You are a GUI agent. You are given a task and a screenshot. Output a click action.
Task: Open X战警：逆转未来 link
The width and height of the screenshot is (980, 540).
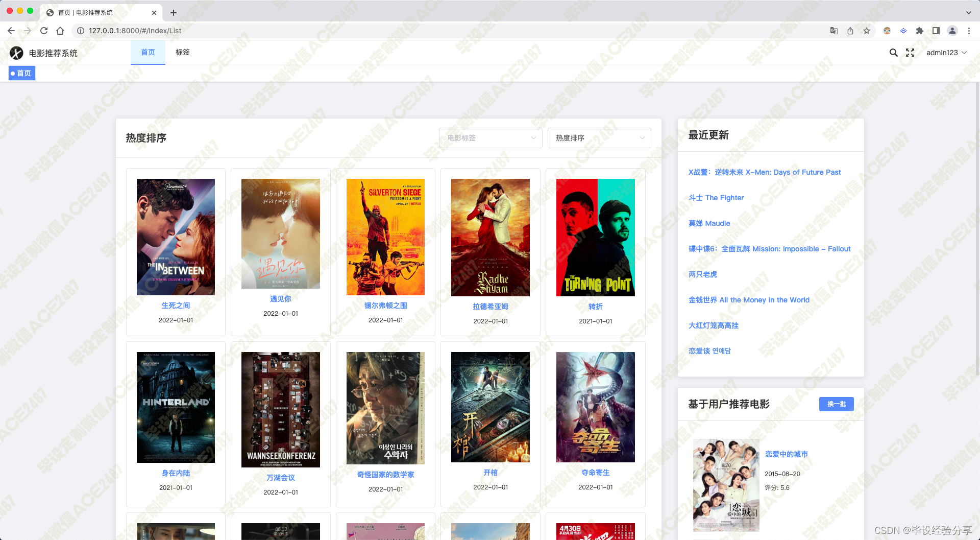[764, 172]
